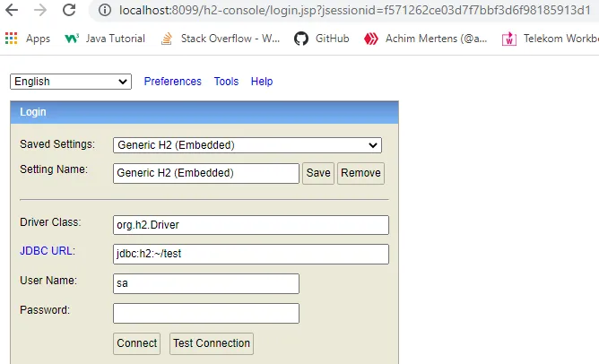The image size is (599, 364).
Task: Click the Connect button
Action: [x=137, y=343]
